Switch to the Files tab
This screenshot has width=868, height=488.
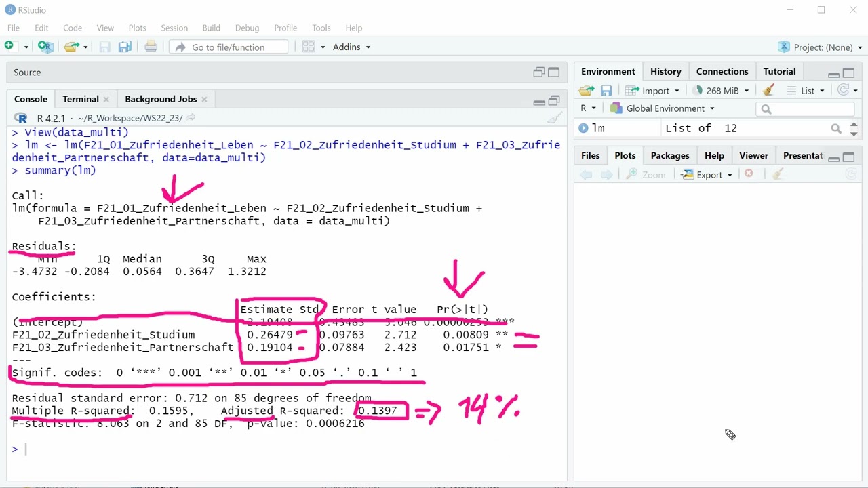[591, 155]
